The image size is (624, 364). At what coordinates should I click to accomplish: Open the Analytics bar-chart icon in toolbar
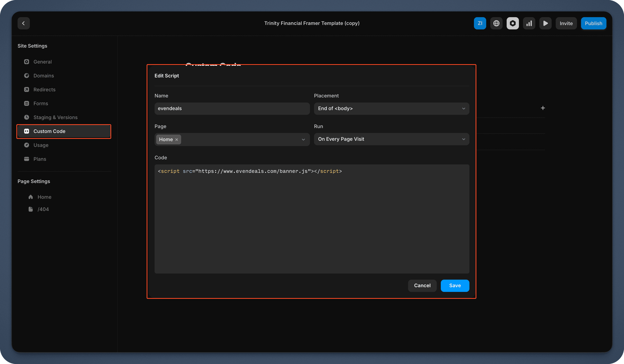pyautogui.click(x=529, y=23)
